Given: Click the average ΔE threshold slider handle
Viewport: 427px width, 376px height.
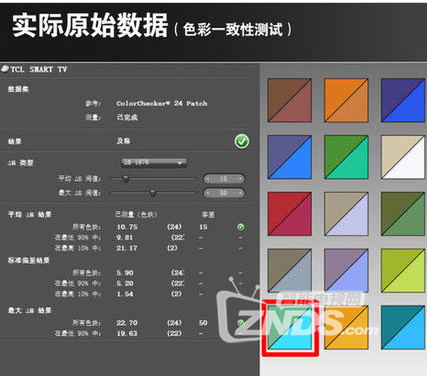Looking at the screenshot, I should click(126, 179).
